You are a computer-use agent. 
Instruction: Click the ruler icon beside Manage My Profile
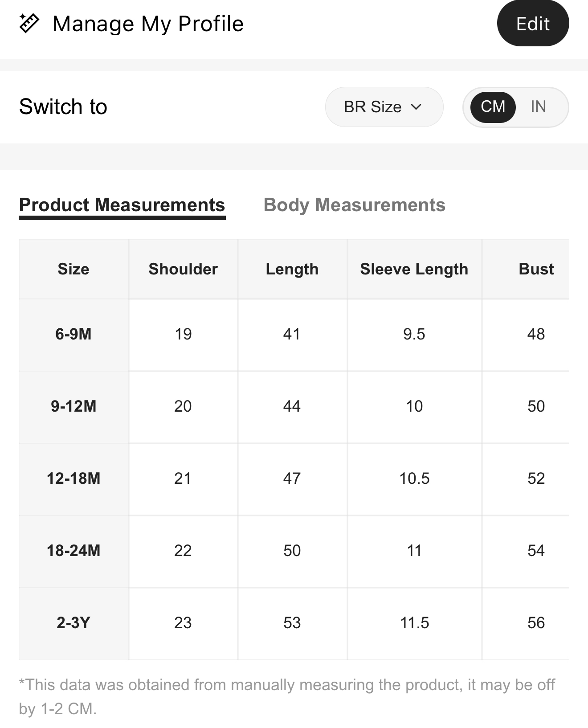[29, 23]
